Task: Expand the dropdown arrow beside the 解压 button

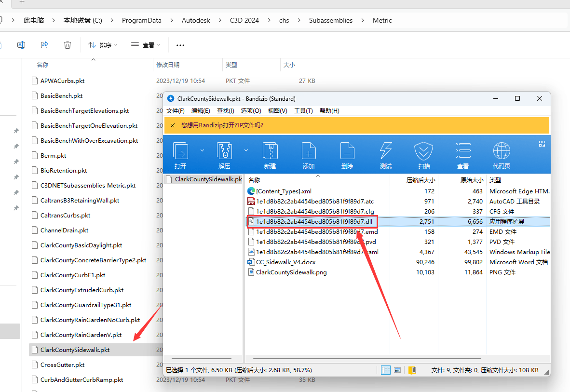Action: tap(246, 150)
